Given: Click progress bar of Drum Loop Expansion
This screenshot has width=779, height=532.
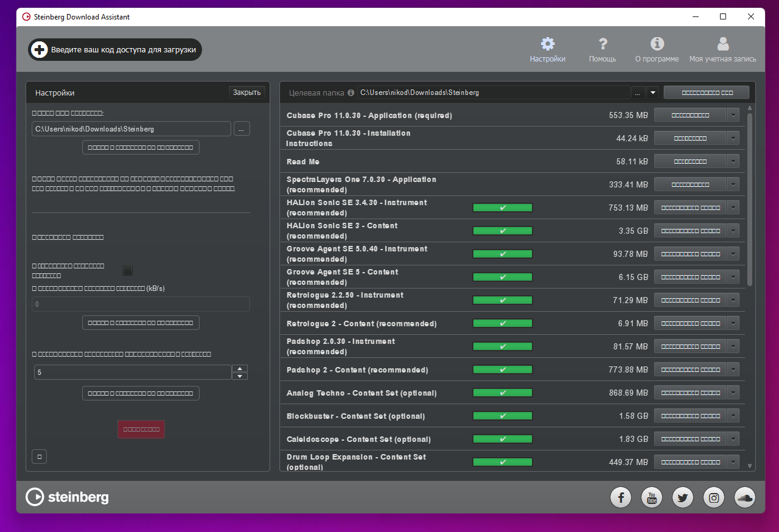Looking at the screenshot, I should pos(503,462).
